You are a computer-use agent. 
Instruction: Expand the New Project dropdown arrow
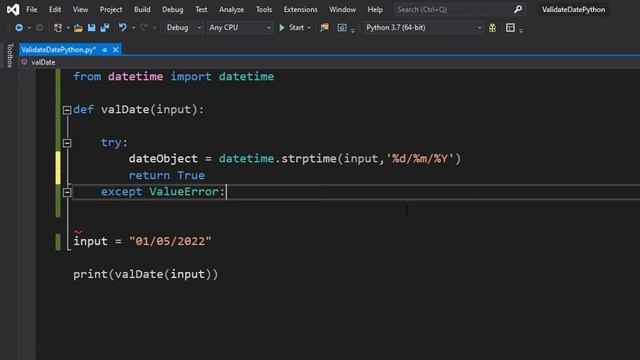[68, 28]
